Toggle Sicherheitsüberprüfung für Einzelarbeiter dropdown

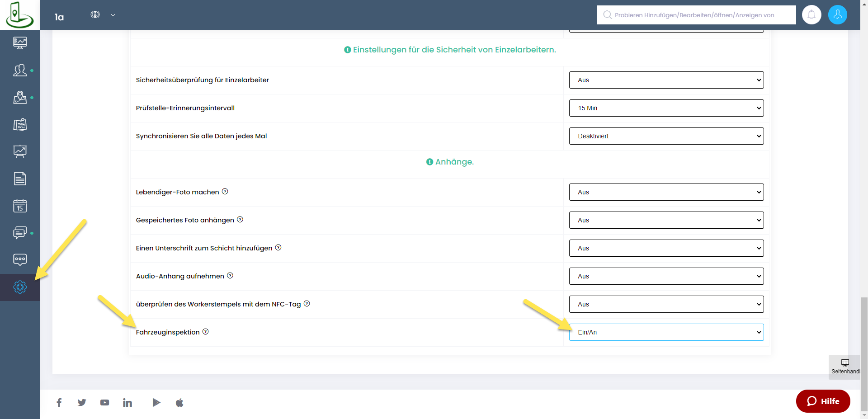(x=666, y=80)
